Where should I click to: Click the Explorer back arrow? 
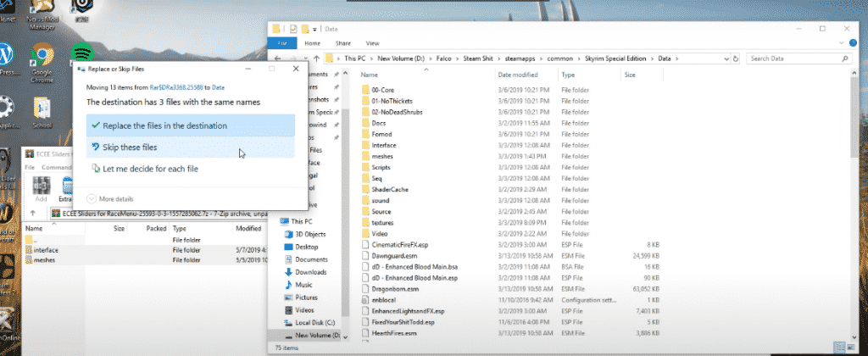tap(277, 58)
